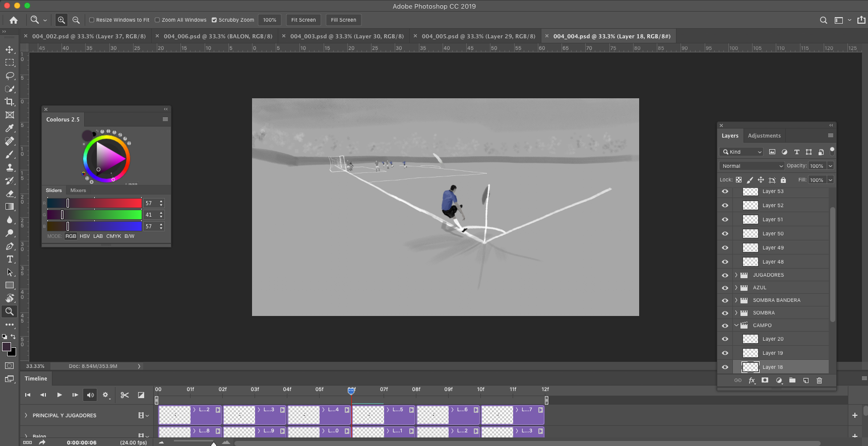
Task: Select the Move tool
Action: tap(10, 49)
